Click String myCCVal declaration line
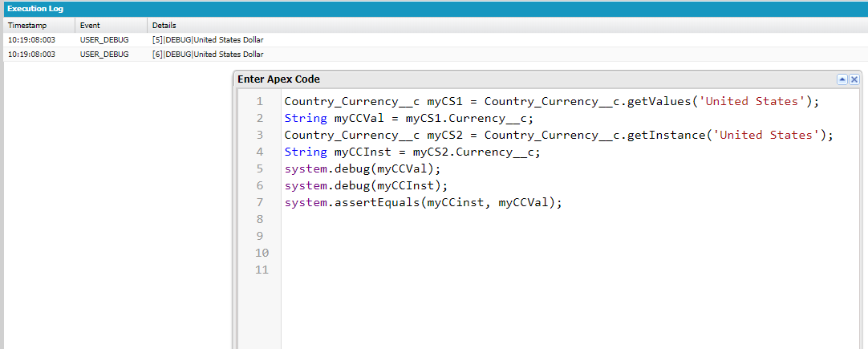 pos(408,119)
